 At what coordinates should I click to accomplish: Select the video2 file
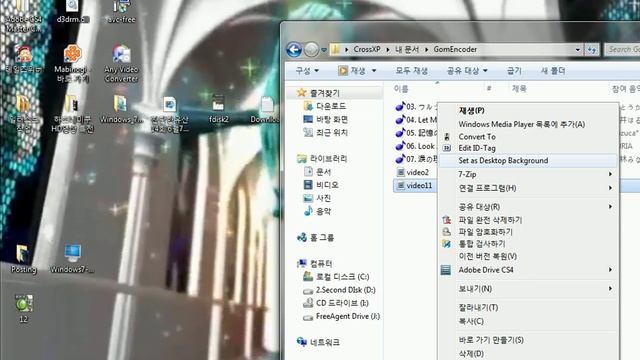412,172
